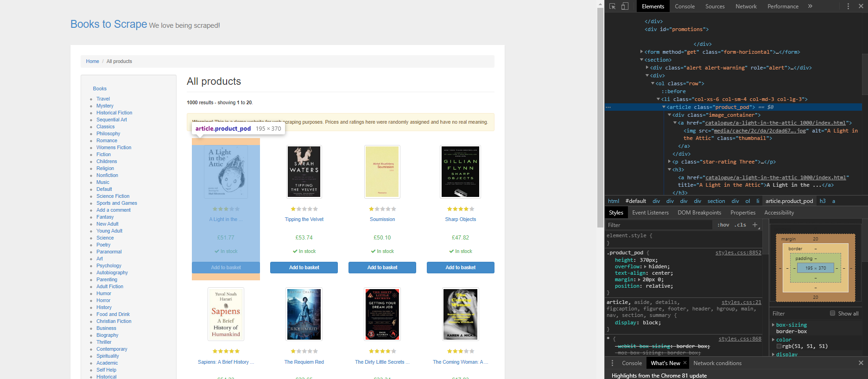Expand the star-rating Three paragraph node

[x=669, y=162]
